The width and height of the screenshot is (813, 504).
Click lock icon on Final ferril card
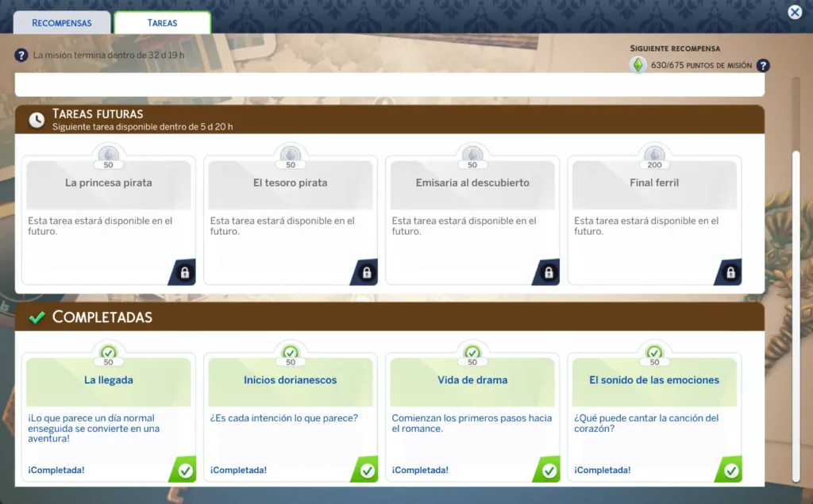point(730,273)
